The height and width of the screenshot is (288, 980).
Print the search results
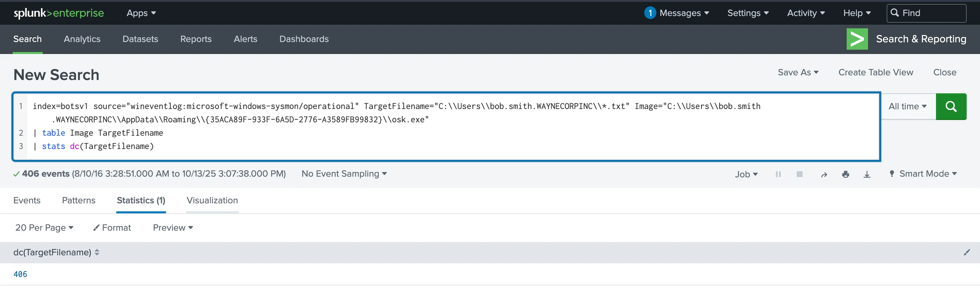pos(845,174)
